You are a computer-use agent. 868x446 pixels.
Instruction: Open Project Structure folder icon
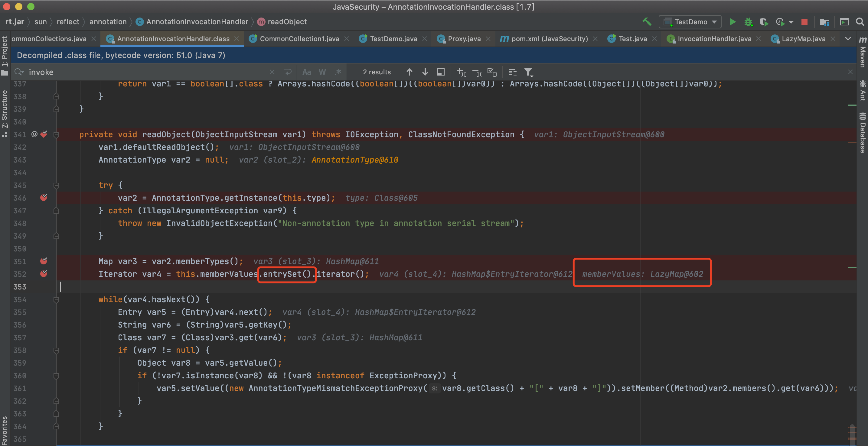click(824, 22)
